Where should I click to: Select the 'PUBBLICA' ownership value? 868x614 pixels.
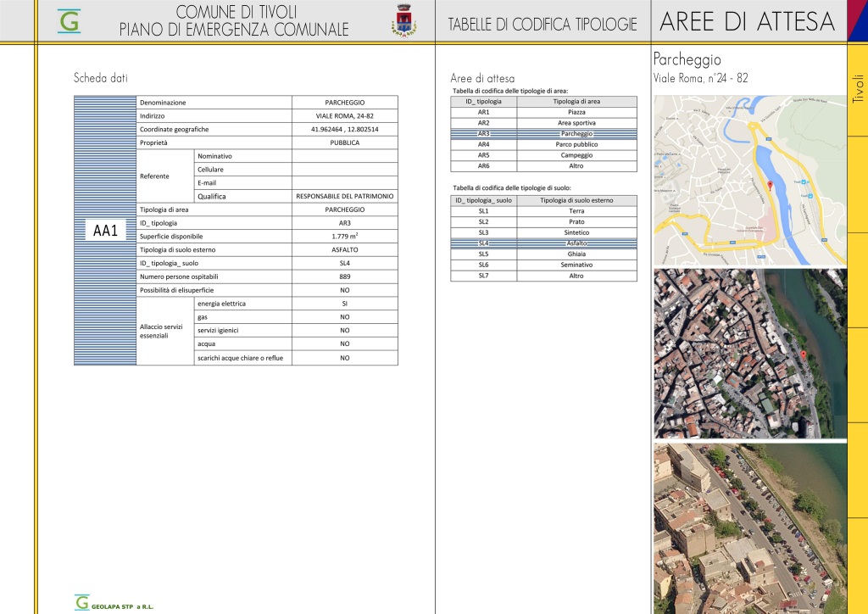click(x=345, y=142)
